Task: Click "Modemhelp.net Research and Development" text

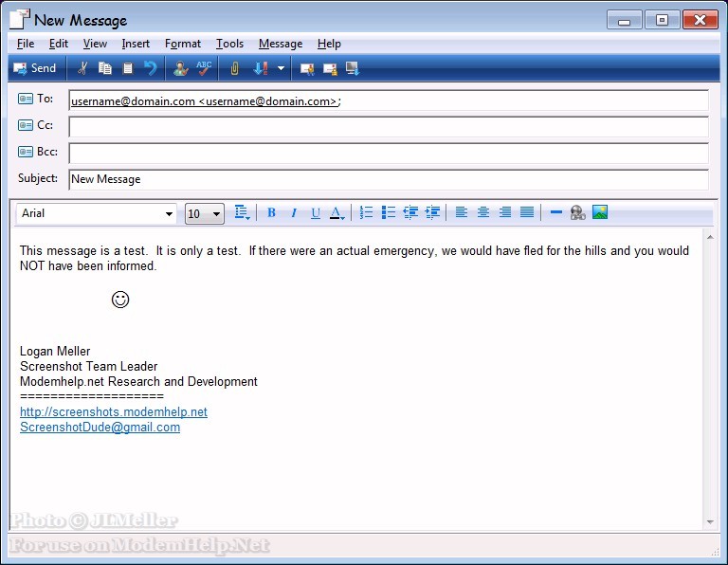Action: tap(138, 382)
